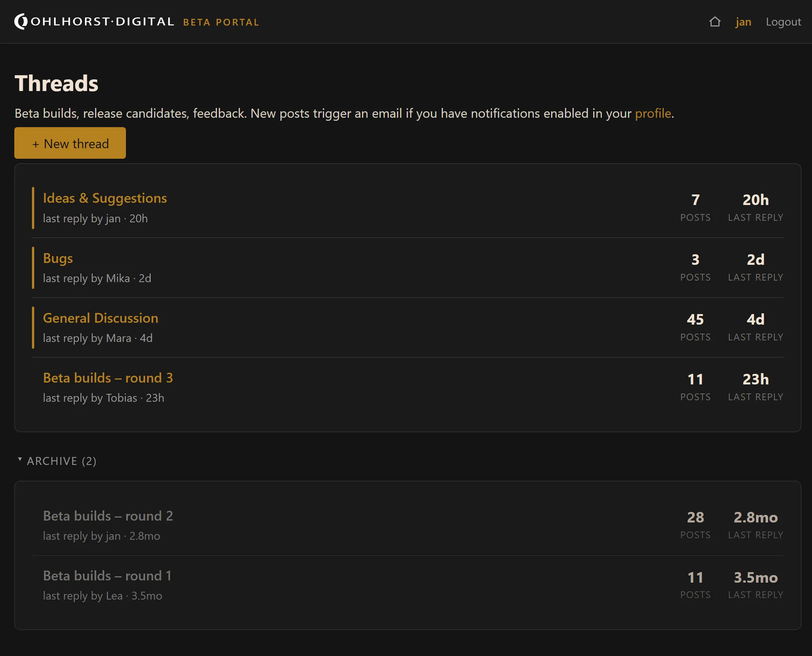This screenshot has width=812, height=656.
Task: Click 'last reply by Mika · 2d' text
Action: (x=97, y=278)
